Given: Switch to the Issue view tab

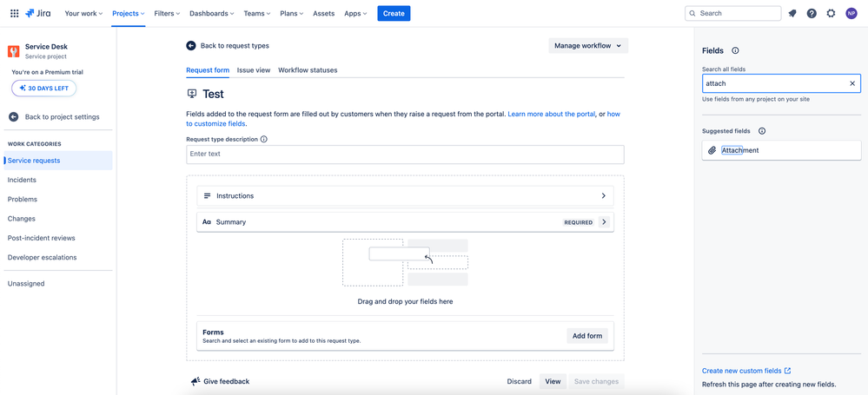Looking at the screenshot, I should coord(254,70).
